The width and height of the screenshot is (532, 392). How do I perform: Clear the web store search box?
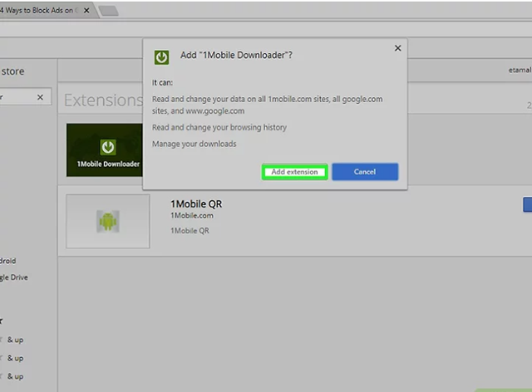pyautogui.click(x=40, y=97)
